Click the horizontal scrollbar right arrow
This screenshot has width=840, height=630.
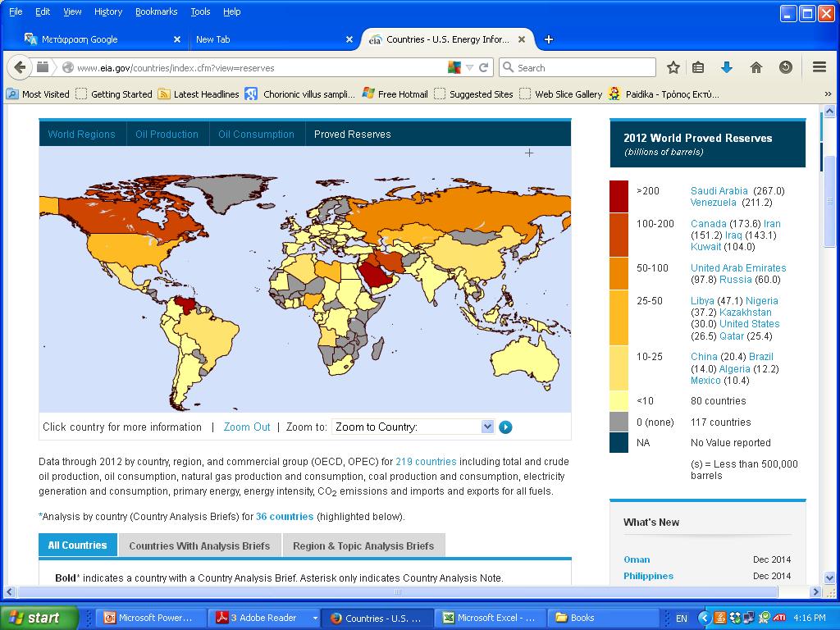click(816, 592)
